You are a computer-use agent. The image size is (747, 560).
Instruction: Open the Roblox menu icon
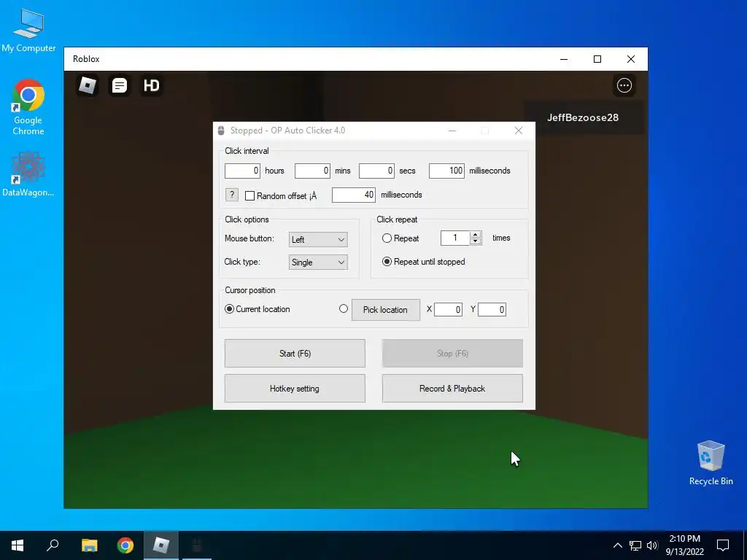tap(88, 86)
